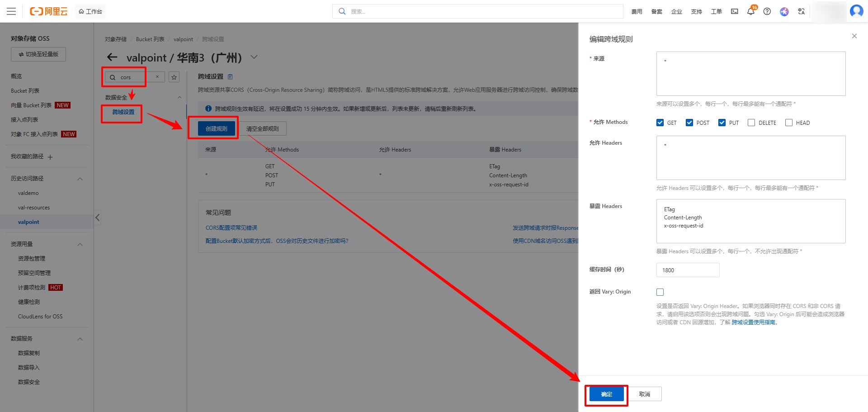Collapse the 历史访问路径 section
The width and height of the screenshot is (868, 412).
point(80,179)
